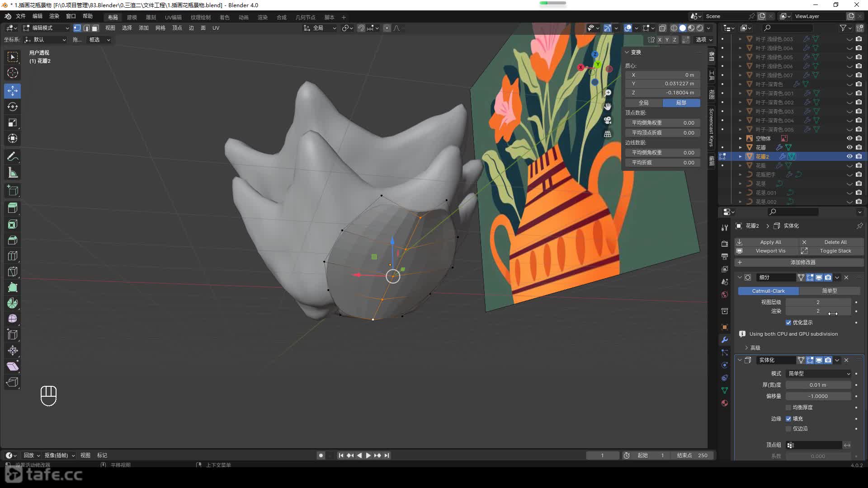Open the 渲染 menu in top bar
The height and width of the screenshot is (488, 868).
pyautogui.click(x=54, y=16)
